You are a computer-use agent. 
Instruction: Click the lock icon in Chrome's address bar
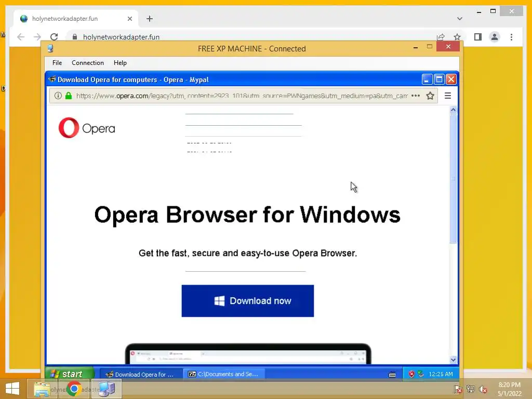(x=75, y=37)
